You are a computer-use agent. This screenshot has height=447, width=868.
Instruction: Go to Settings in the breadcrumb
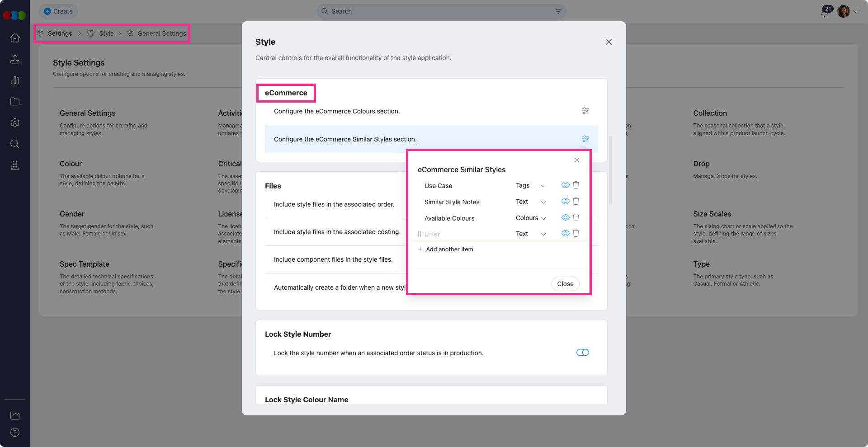tap(60, 33)
